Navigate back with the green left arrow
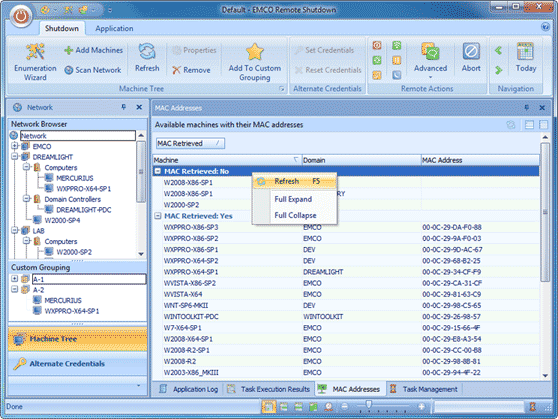Viewport: 558px width, 419px height. [x=499, y=51]
